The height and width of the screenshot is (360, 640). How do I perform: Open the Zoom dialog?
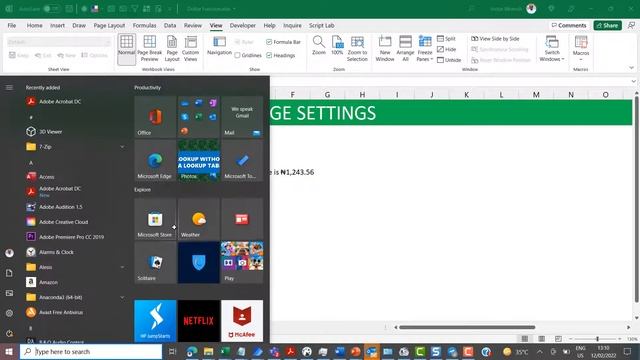(x=319, y=46)
